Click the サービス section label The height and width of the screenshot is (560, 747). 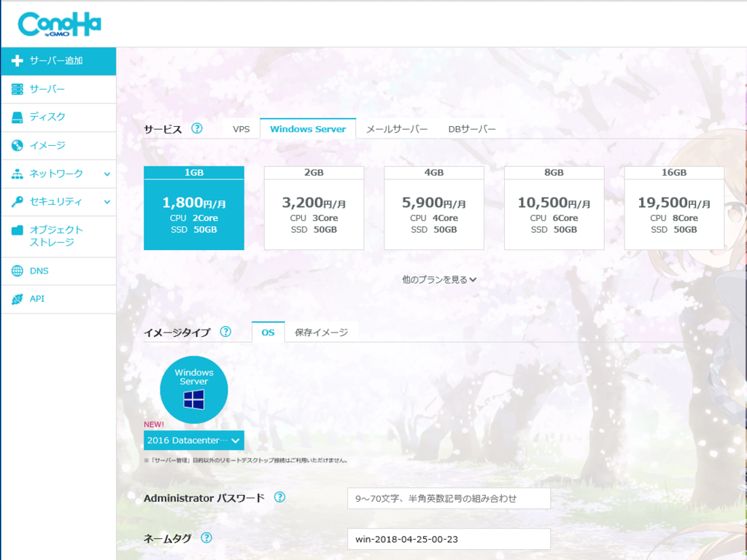pyautogui.click(x=163, y=130)
